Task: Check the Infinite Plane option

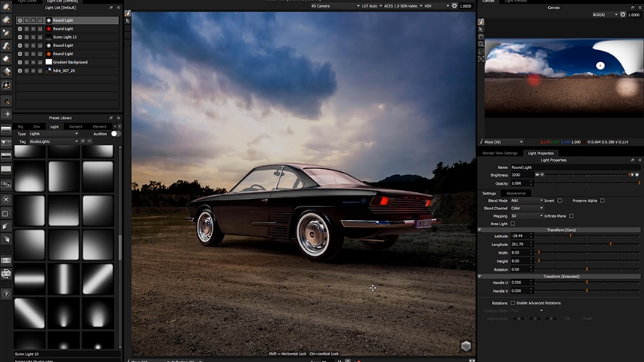Action: 571,216
